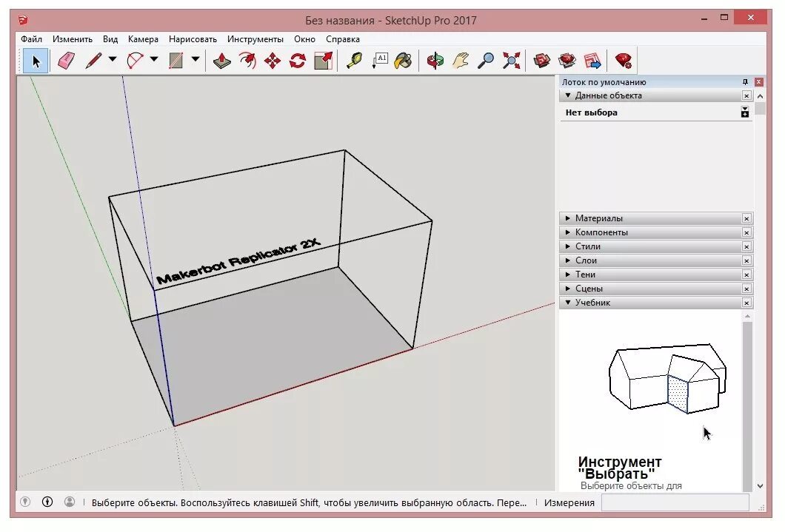Expand the Стили panel

(x=568, y=246)
